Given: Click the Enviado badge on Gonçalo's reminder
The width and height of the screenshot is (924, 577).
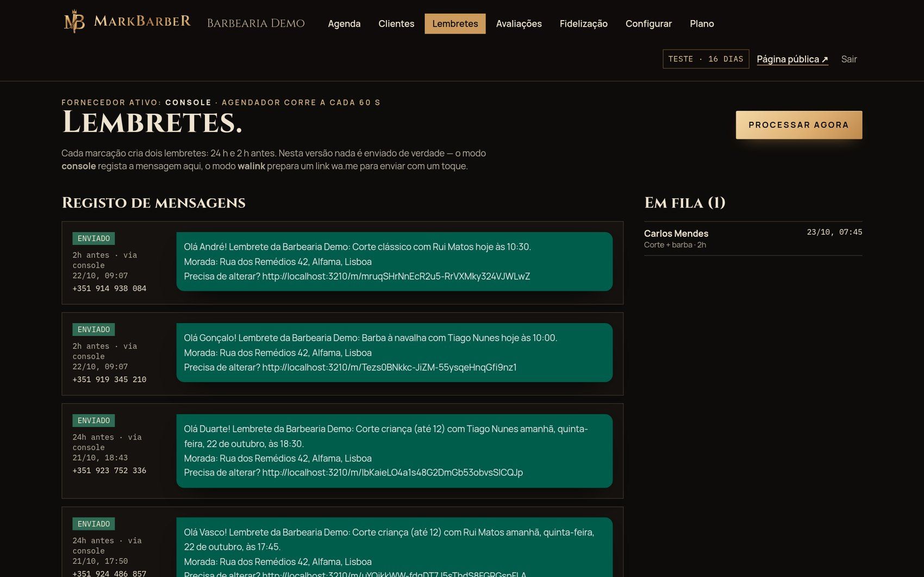Looking at the screenshot, I should pyautogui.click(x=93, y=330).
